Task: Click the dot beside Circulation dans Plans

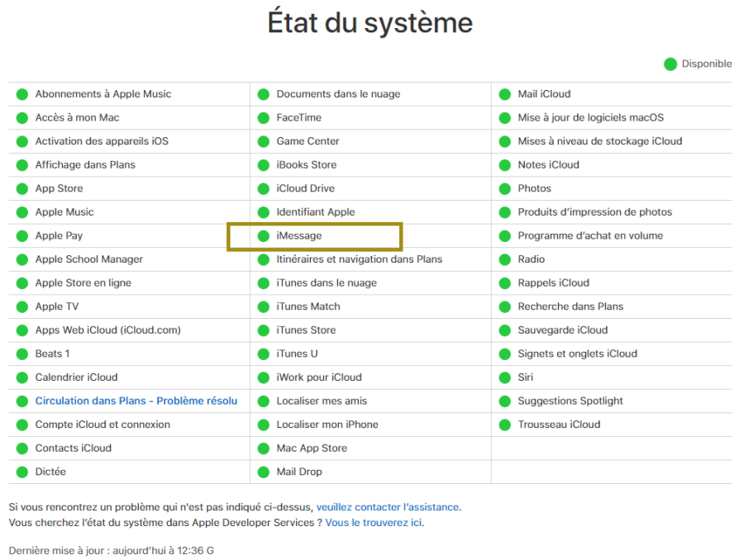Action: coord(22,401)
